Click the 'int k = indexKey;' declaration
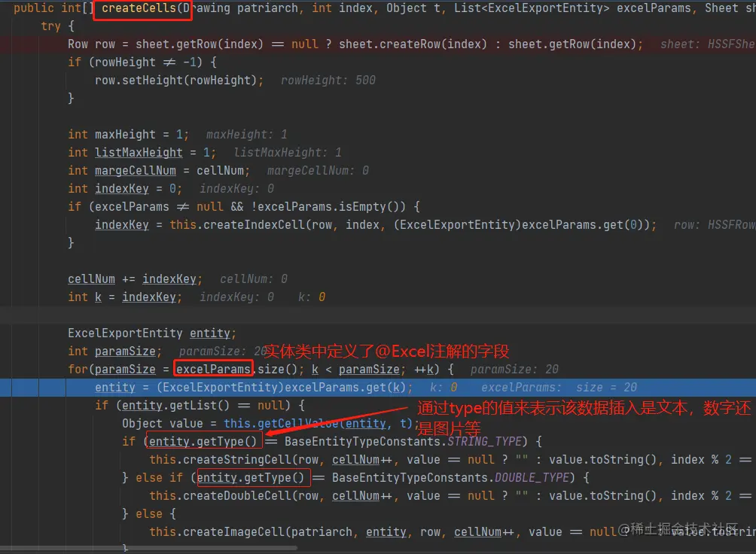The image size is (756, 554). [x=125, y=297]
